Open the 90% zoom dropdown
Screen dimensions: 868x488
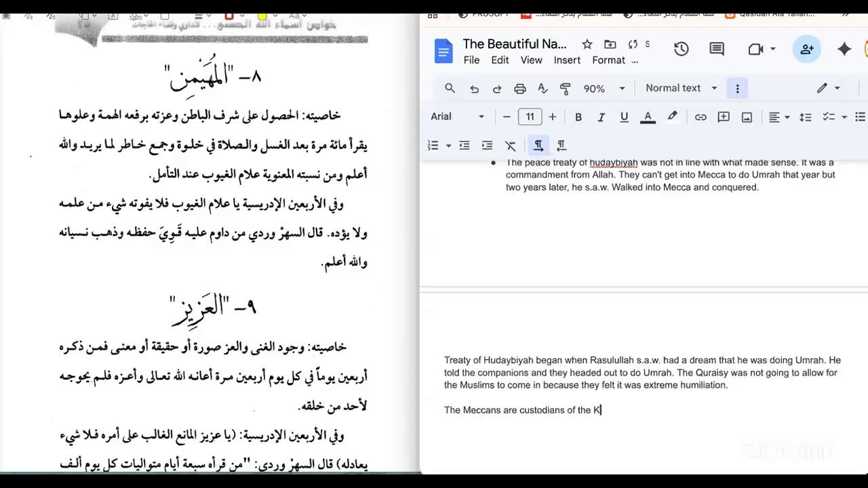click(604, 89)
